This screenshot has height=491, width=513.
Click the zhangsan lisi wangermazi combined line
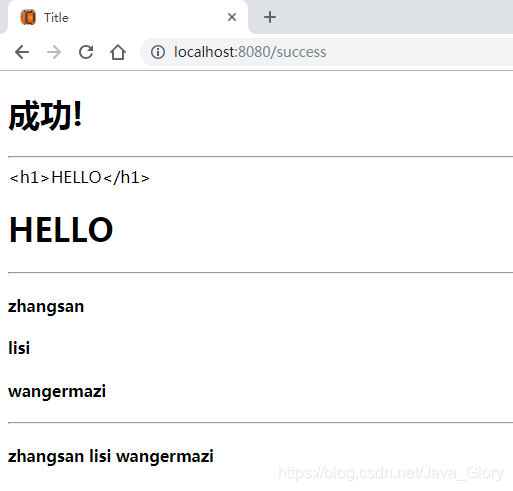point(111,456)
